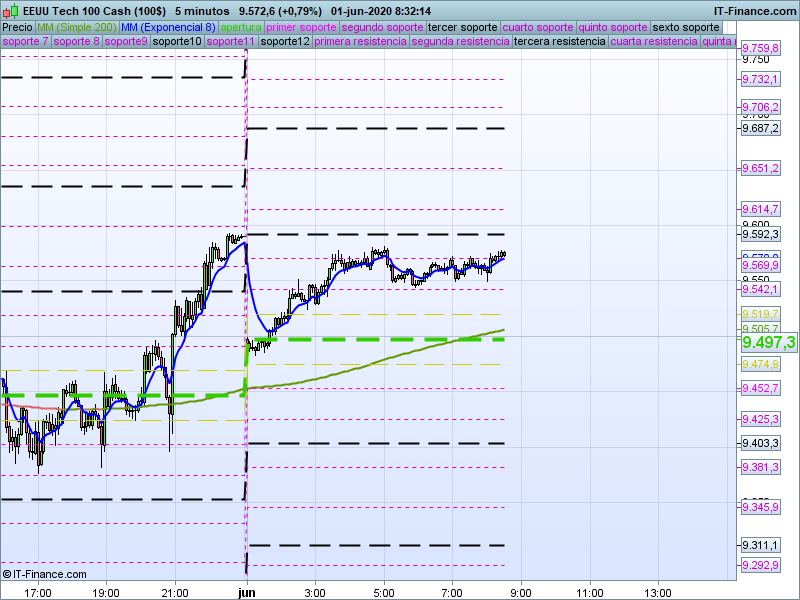
Task: Click the cuarta resistencia legend label
Action: coord(654,41)
